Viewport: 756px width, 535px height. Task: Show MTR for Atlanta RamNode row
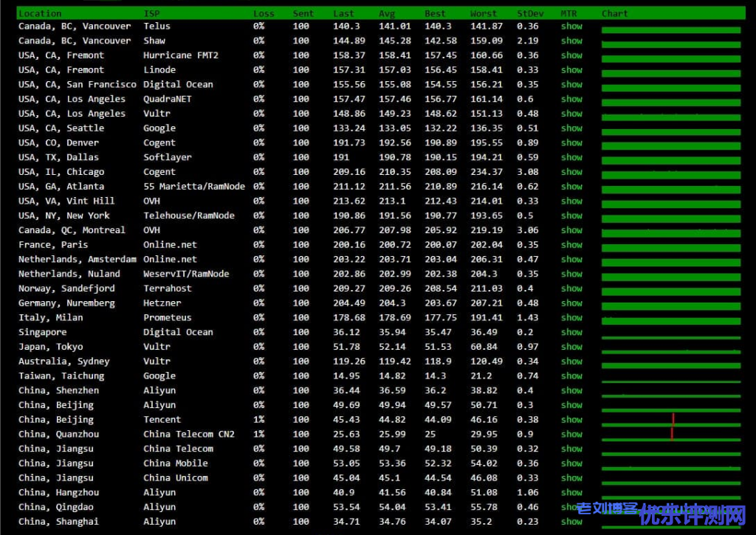571,187
